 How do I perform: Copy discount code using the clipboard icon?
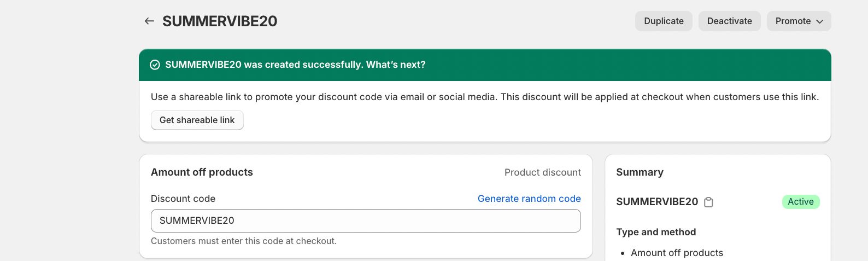pos(708,202)
